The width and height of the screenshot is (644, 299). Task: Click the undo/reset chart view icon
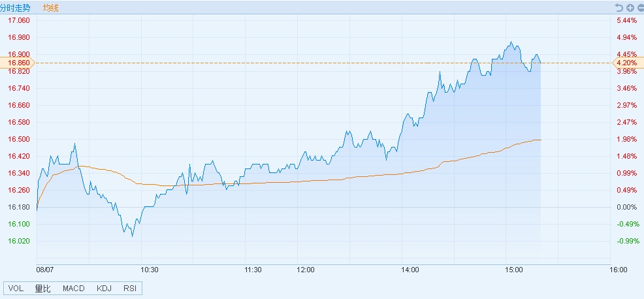[x=619, y=8]
